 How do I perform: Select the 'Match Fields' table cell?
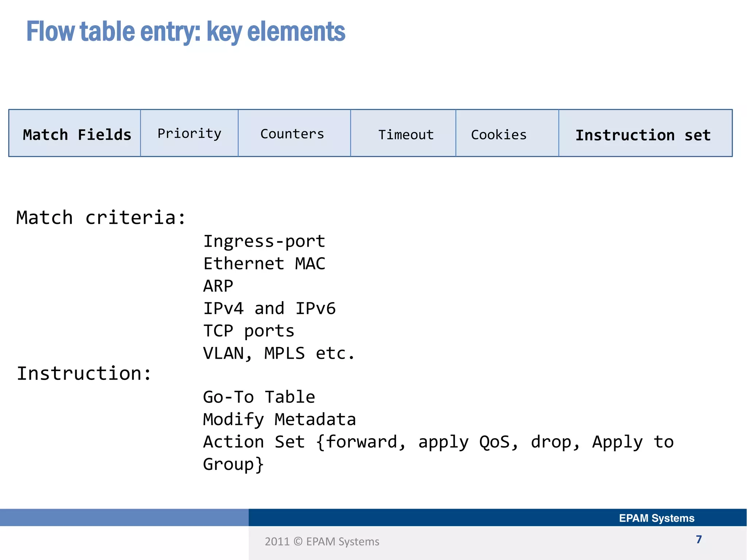coord(75,133)
